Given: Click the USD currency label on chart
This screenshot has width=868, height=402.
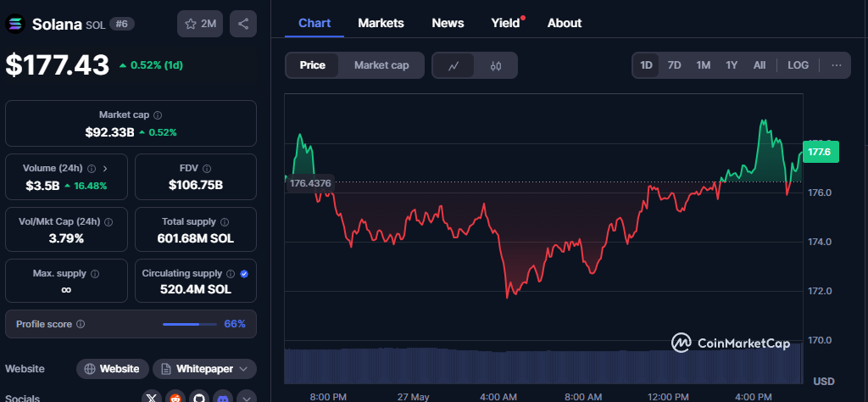Looking at the screenshot, I should [824, 382].
